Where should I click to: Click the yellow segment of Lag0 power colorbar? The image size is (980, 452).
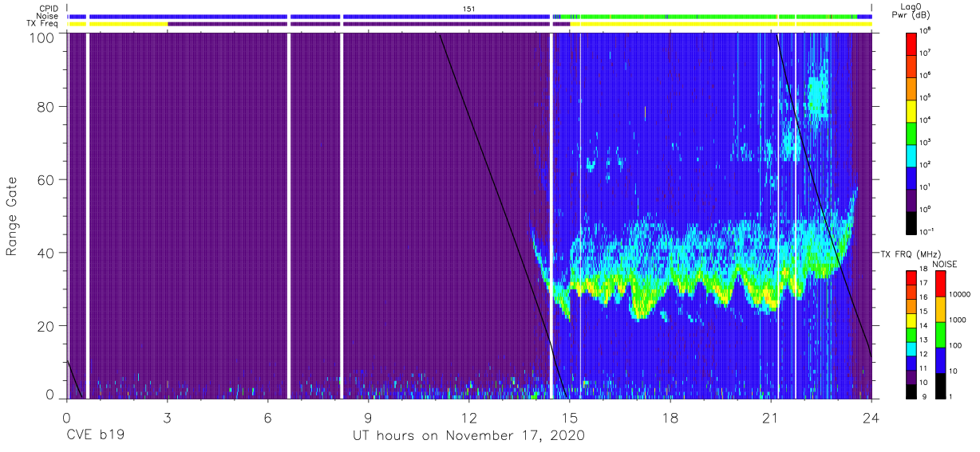(x=912, y=110)
